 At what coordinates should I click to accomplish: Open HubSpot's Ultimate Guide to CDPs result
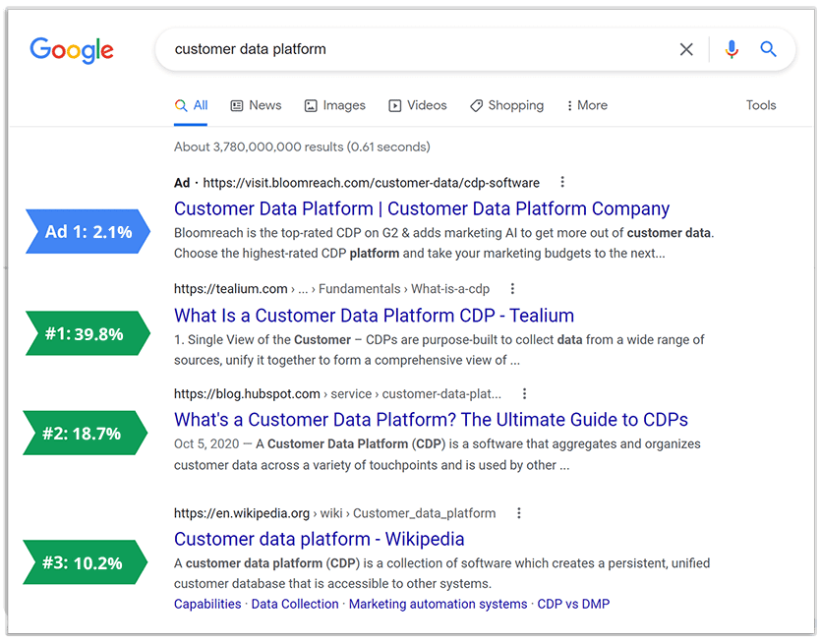point(431,420)
